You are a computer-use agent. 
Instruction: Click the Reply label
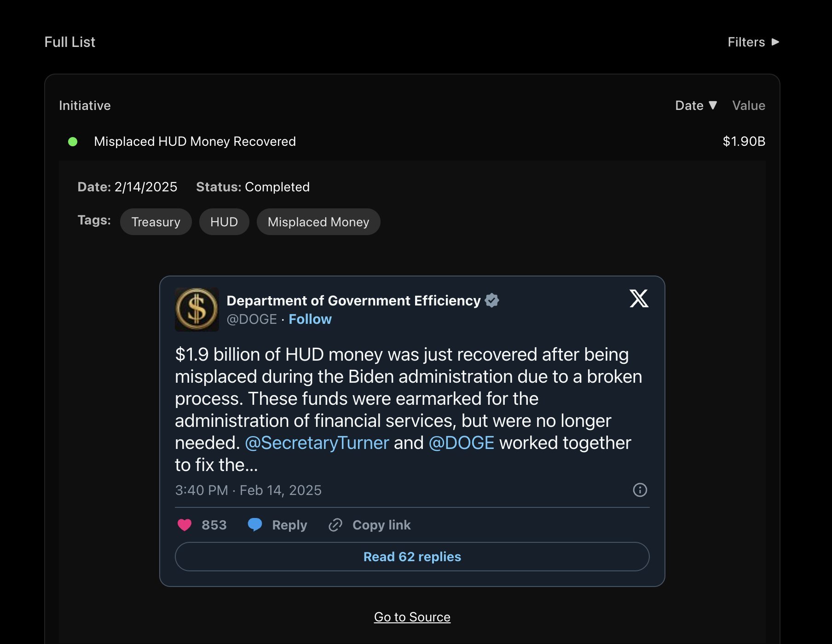(x=289, y=525)
